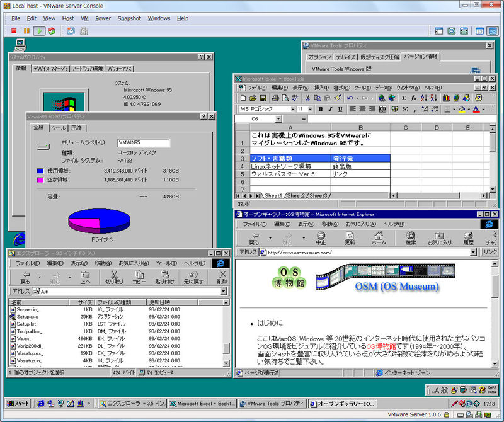Open the VMware VM menu
The height and width of the screenshot is (422, 504).
84,18
